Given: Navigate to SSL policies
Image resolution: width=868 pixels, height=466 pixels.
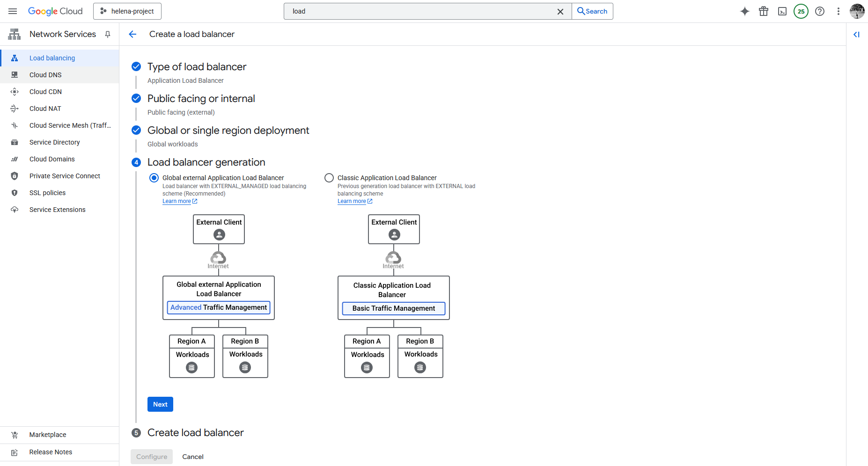Looking at the screenshot, I should coord(47,193).
